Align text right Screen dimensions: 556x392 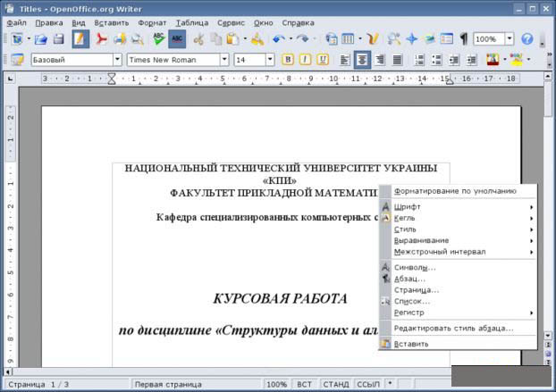click(380, 60)
